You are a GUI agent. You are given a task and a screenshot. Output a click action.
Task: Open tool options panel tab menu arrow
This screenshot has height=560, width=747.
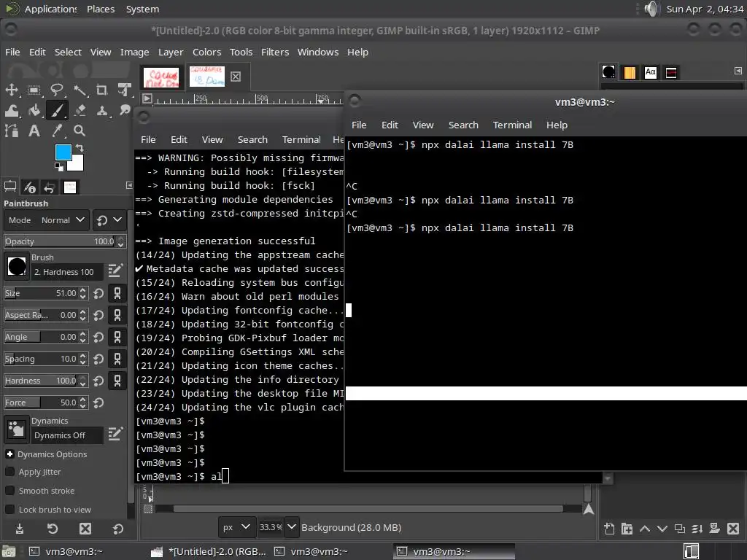[x=129, y=185]
